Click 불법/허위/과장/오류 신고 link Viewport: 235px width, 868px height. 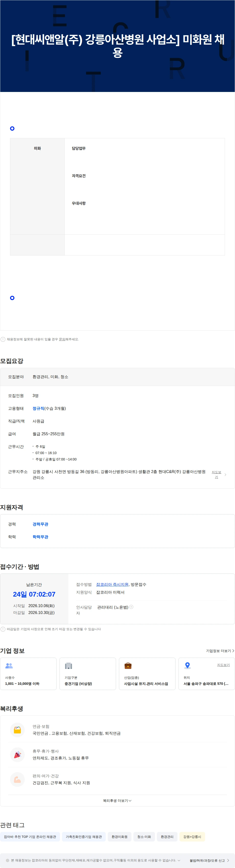click(209, 861)
